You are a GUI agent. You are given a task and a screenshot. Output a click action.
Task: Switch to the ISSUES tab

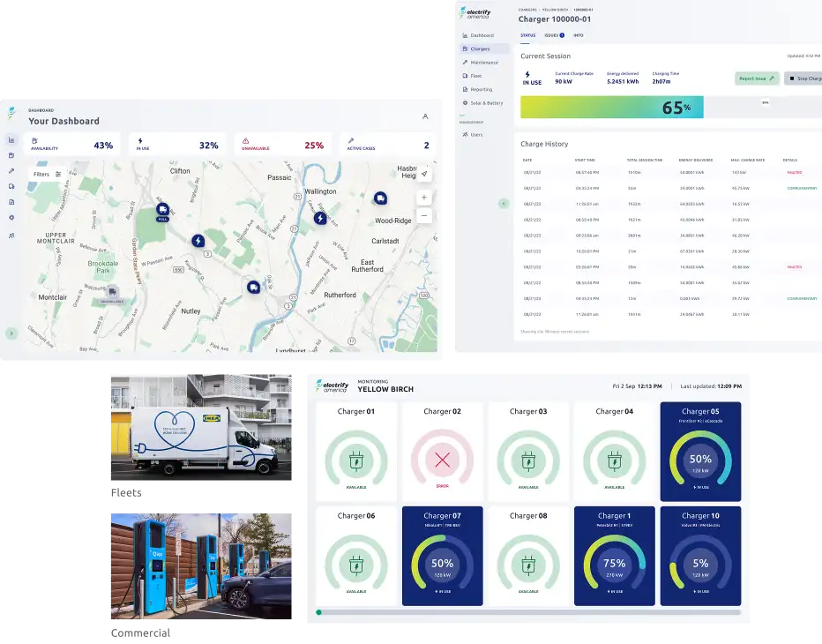pyautogui.click(x=554, y=35)
